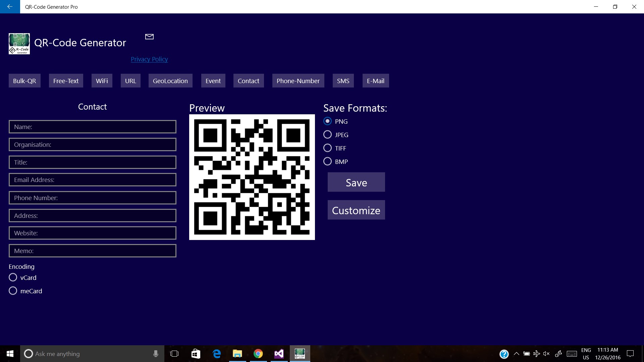Click the back arrow in title bar
644x362 pixels.
[10, 7]
